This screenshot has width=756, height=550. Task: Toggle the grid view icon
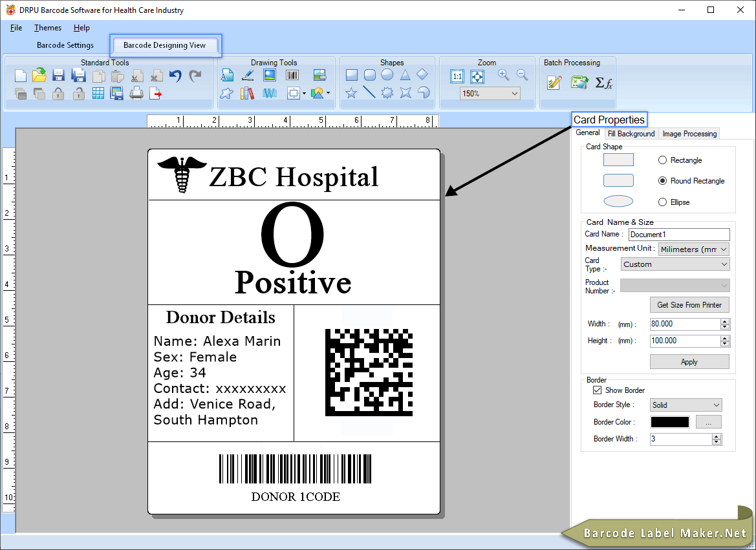point(98,93)
